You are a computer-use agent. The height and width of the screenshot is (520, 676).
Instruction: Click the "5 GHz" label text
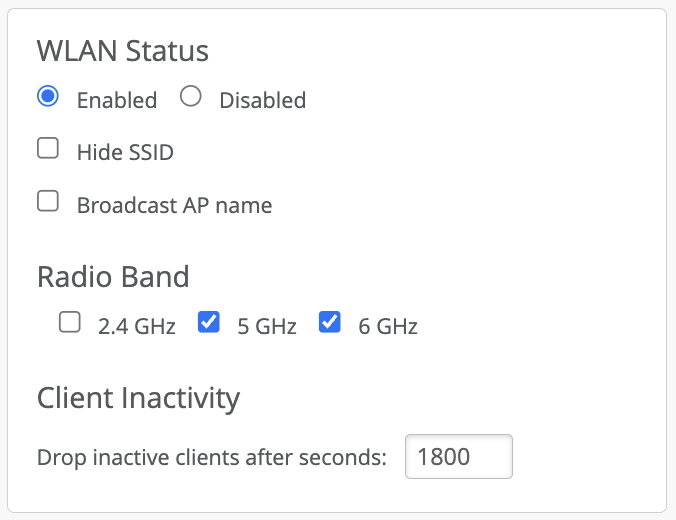(x=267, y=326)
